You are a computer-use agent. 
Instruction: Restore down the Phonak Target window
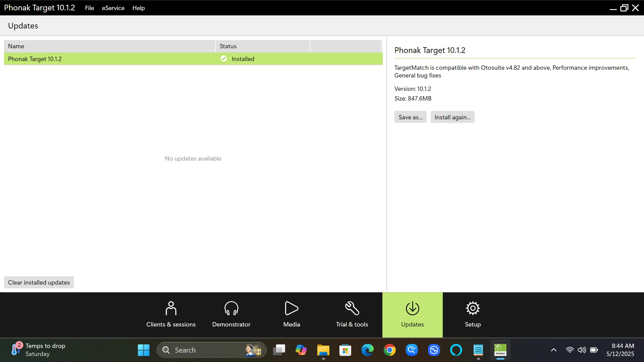(x=624, y=8)
